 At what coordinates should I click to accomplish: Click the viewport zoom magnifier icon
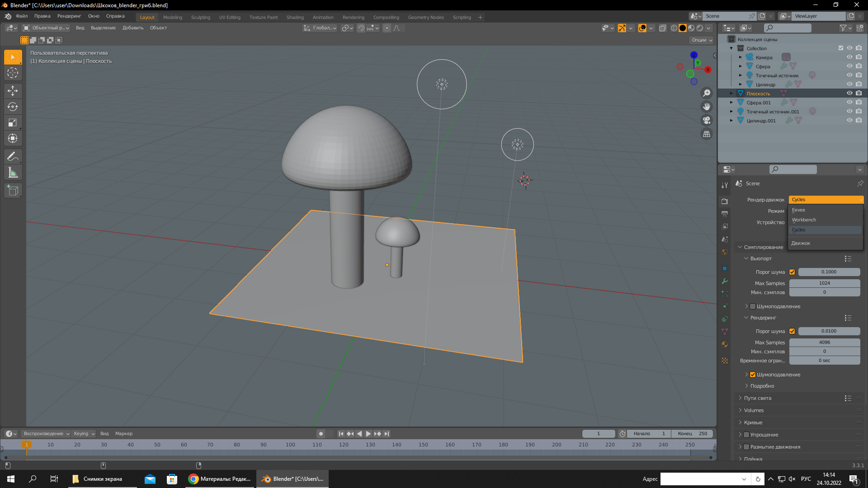707,93
